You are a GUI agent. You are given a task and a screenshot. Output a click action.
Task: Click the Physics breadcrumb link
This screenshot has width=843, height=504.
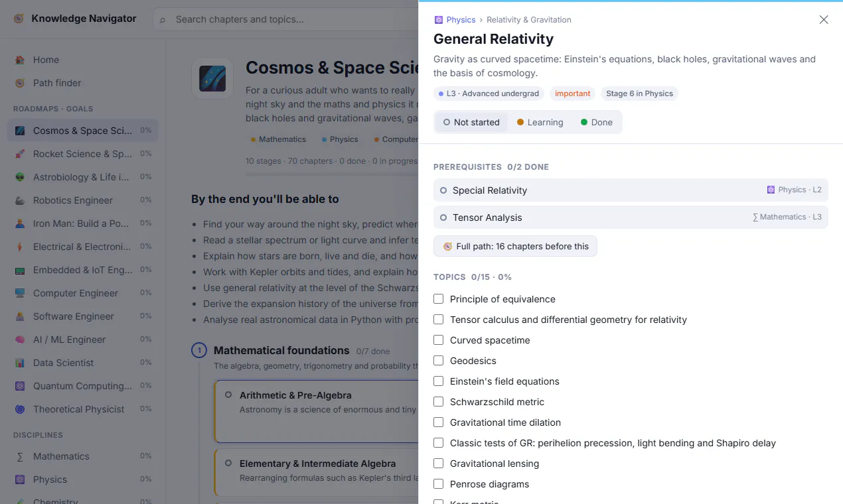(455, 20)
